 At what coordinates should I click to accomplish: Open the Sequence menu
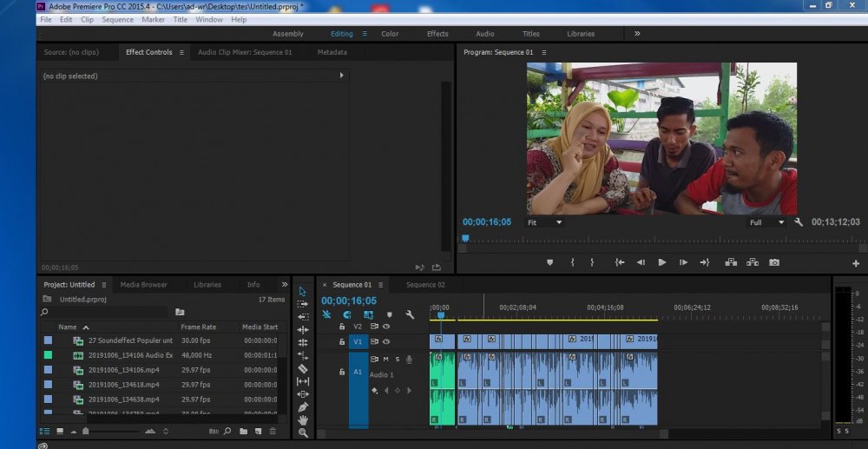tap(117, 19)
